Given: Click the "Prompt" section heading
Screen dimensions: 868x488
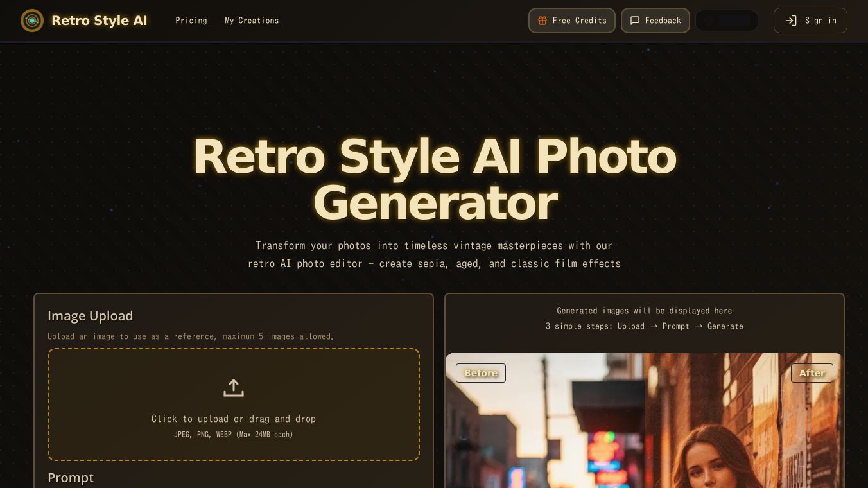Looking at the screenshot, I should 71,478.
